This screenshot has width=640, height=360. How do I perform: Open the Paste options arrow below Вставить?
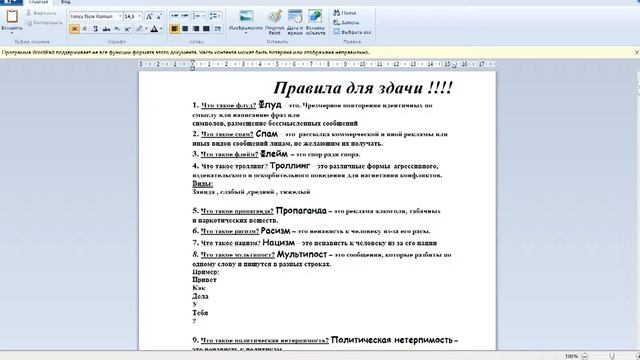tap(12, 33)
